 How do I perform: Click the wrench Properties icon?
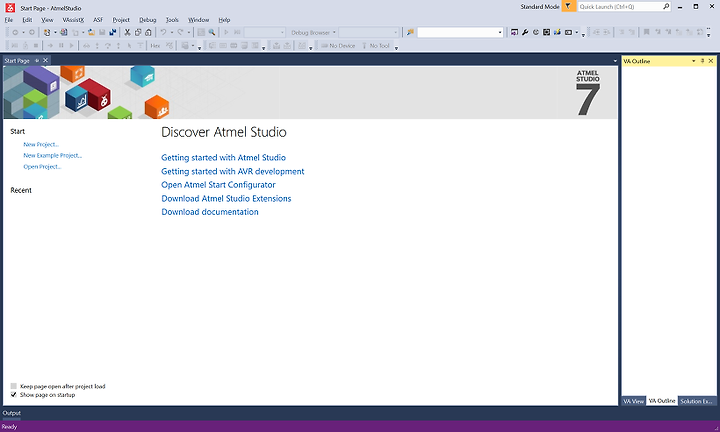coord(525,32)
